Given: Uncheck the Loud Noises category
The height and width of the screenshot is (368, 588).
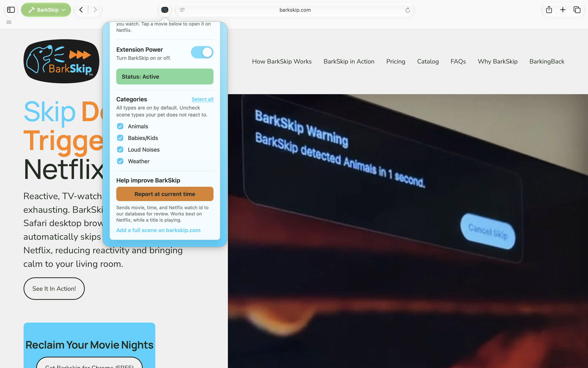Looking at the screenshot, I should [120, 150].
